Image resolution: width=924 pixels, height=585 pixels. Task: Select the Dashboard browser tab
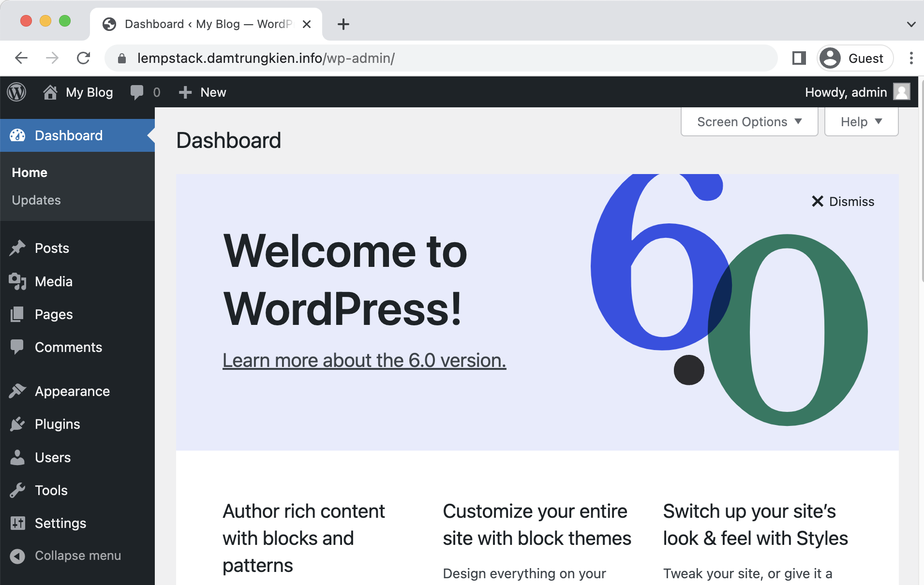pos(206,24)
